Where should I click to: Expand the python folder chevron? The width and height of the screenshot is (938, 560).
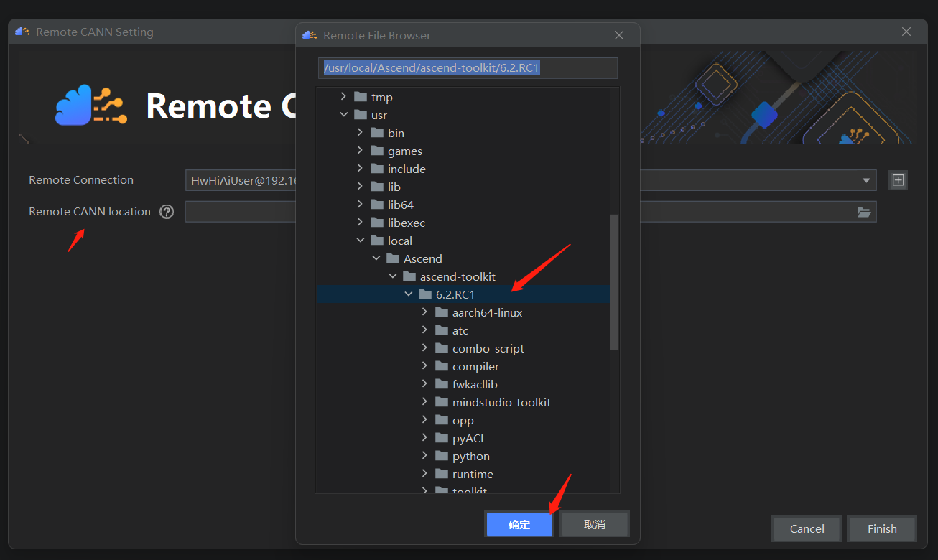424,456
